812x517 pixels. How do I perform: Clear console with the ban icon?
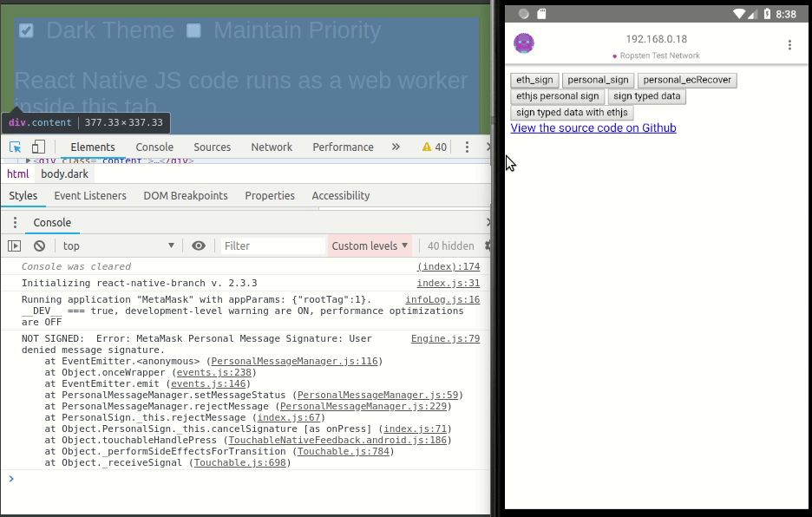coord(39,246)
